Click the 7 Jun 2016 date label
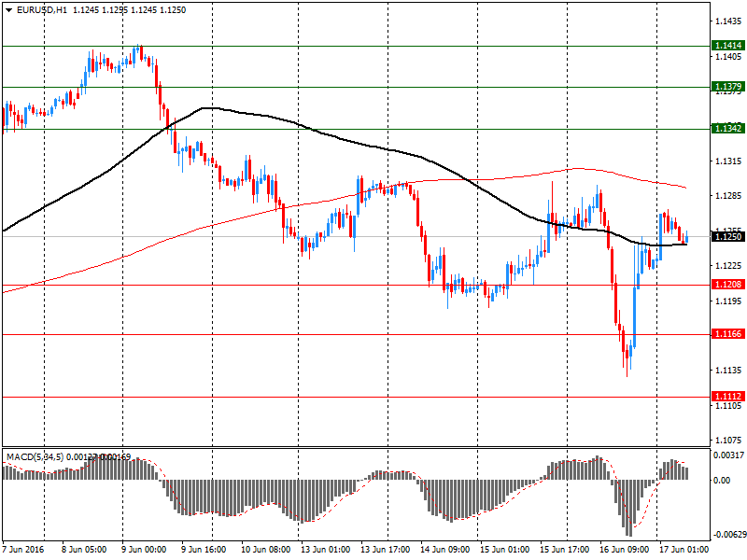 [22, 550]
